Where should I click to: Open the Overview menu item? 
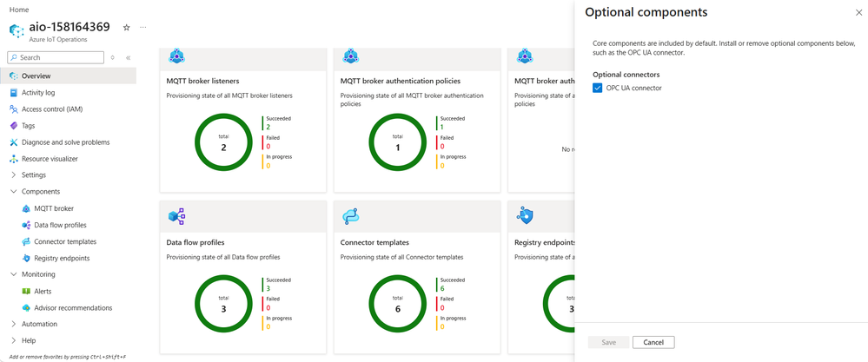(68, 76)
